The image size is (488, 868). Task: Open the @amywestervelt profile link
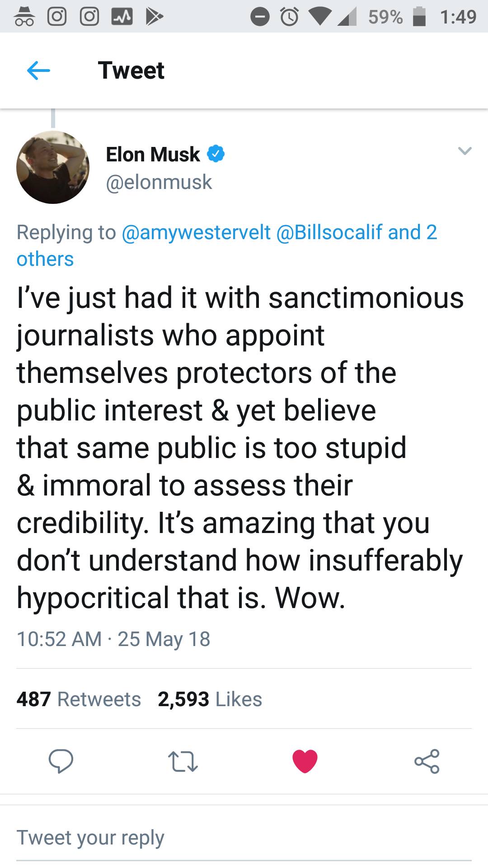(197, 232)
